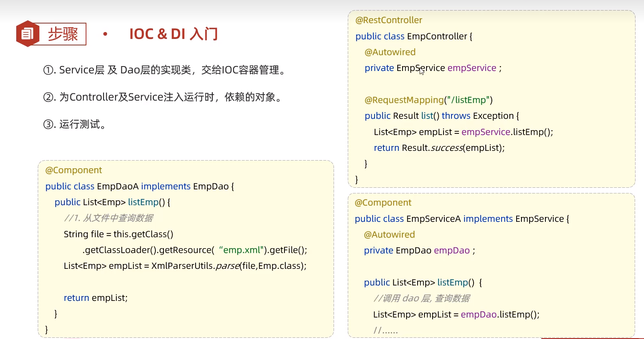Click empService.listEmp() call line

(x=463, y=132)
